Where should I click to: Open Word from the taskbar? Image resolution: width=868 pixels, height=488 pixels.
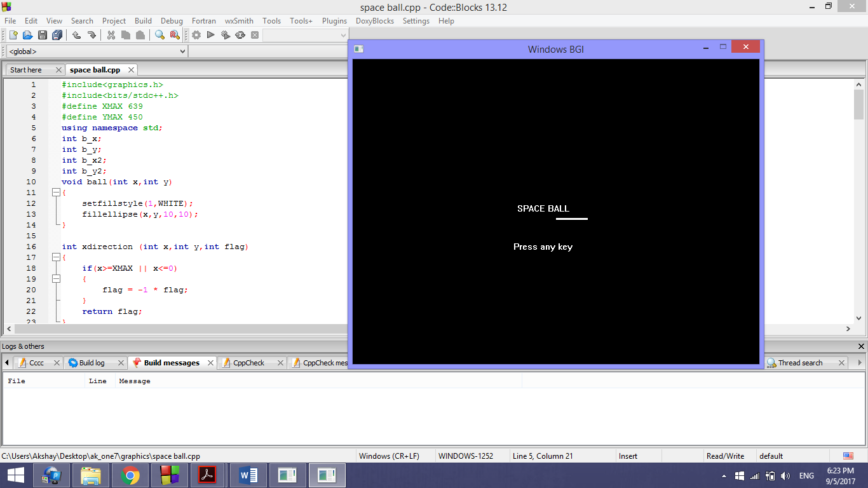click(x=248, y=475)
